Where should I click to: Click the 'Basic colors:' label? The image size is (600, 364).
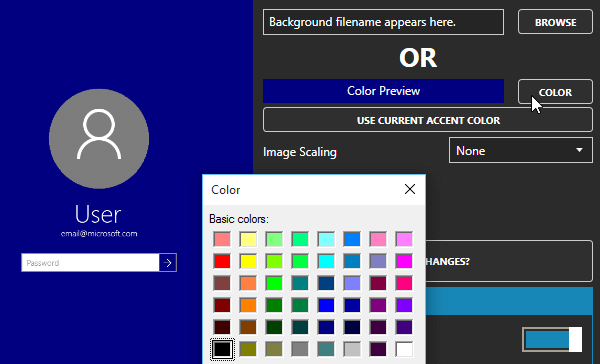click(x=239, y=219)
